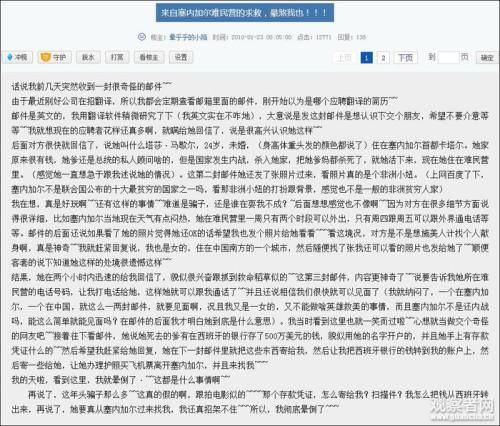
Task: Click the orange shield 守护 button
Action: tap(54, 57)
